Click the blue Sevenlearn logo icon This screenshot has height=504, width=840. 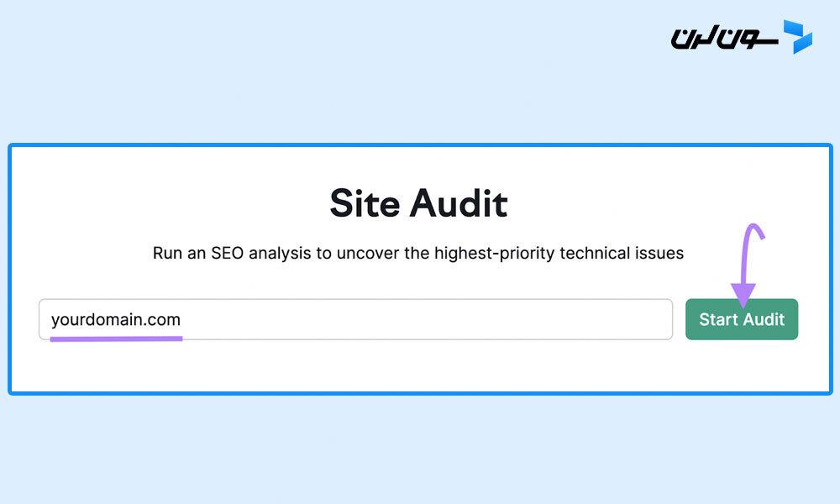(x=798, y=36)
